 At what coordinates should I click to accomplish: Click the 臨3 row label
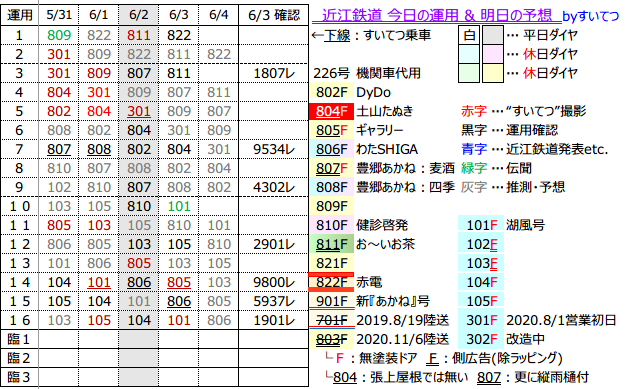coord(19,377)
